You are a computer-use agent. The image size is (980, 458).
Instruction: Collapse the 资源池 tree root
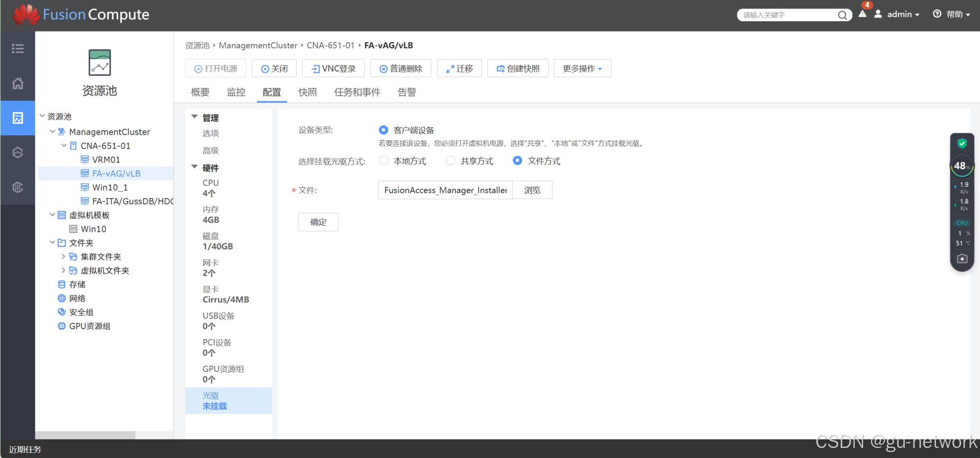pyautogui.click(x=42, y=116)
